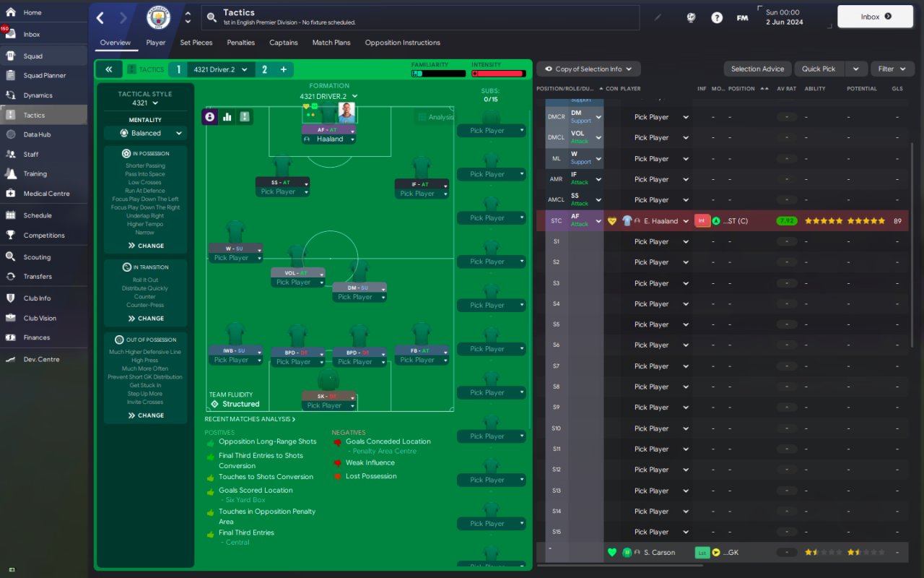Open the Scouting magnifier icon
Screen dimensions: 924x578
click(10, 256)
